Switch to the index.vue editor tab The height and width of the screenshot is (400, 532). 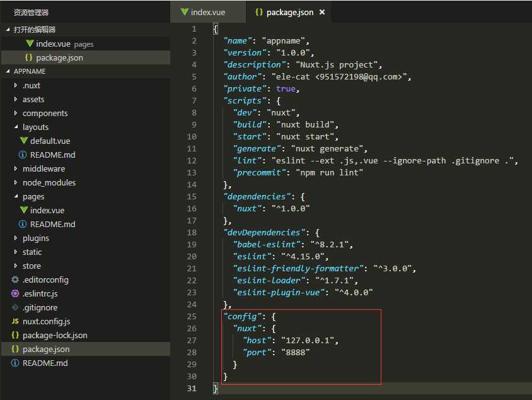(x=207, y=12)
